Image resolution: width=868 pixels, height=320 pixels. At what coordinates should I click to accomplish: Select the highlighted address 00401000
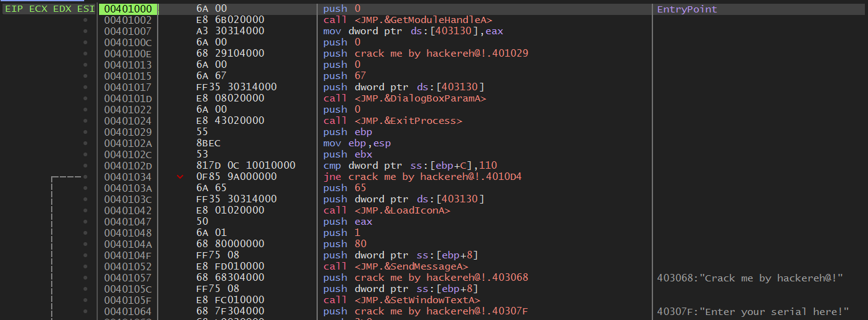tap(129, 9)
